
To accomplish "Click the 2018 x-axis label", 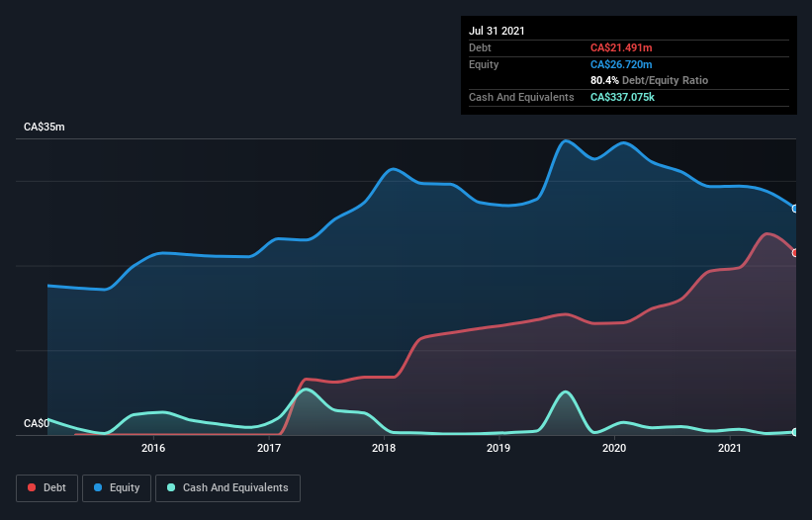I will point(384,448).
